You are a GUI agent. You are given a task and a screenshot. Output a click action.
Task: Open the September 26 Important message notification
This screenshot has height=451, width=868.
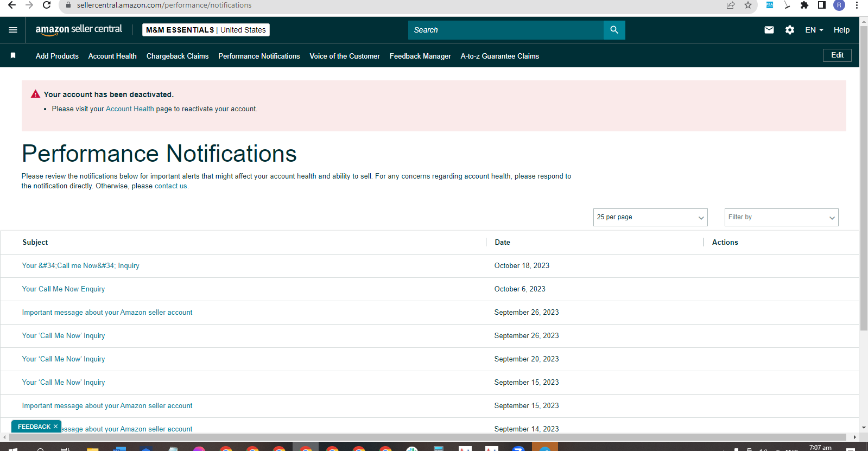107,312
